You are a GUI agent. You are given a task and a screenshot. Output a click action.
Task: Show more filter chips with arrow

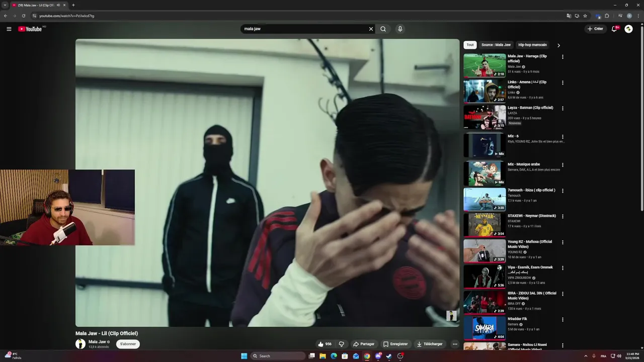click(x=558, y=45)
